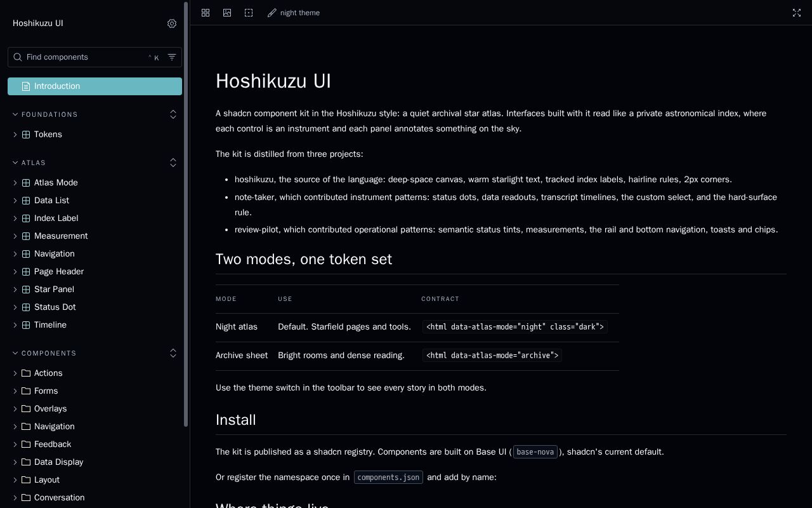Screen dimensions: 812x508
Task: Switch theme via night theme button
Action: tap(294, 13)
